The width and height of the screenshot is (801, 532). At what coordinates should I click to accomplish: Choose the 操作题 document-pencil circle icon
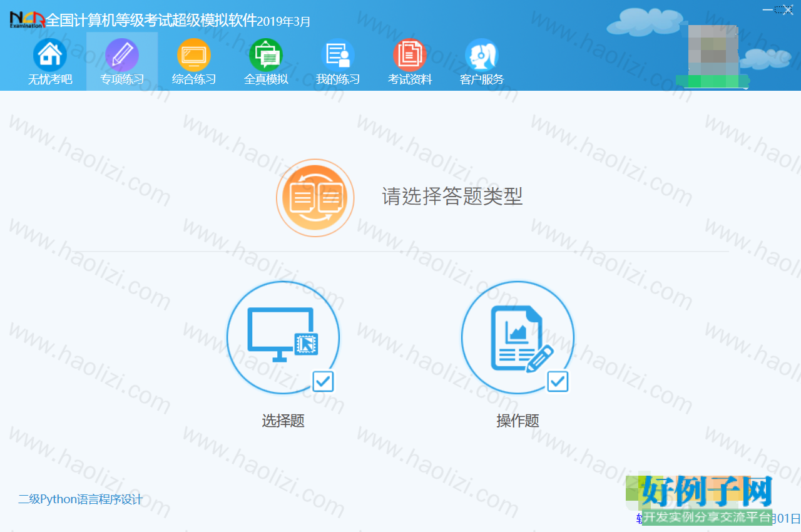point(518,337)
